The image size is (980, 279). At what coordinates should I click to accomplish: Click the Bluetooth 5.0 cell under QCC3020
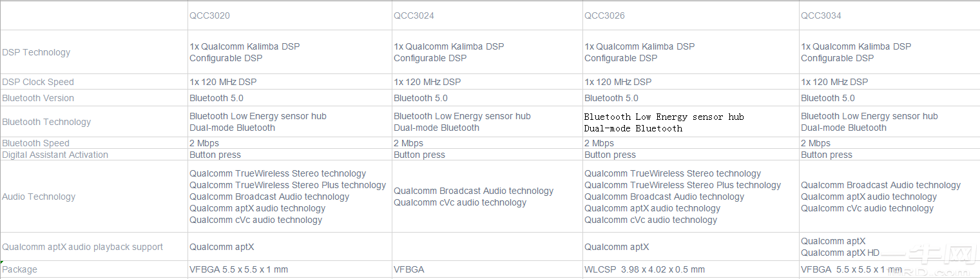[216, 98]
